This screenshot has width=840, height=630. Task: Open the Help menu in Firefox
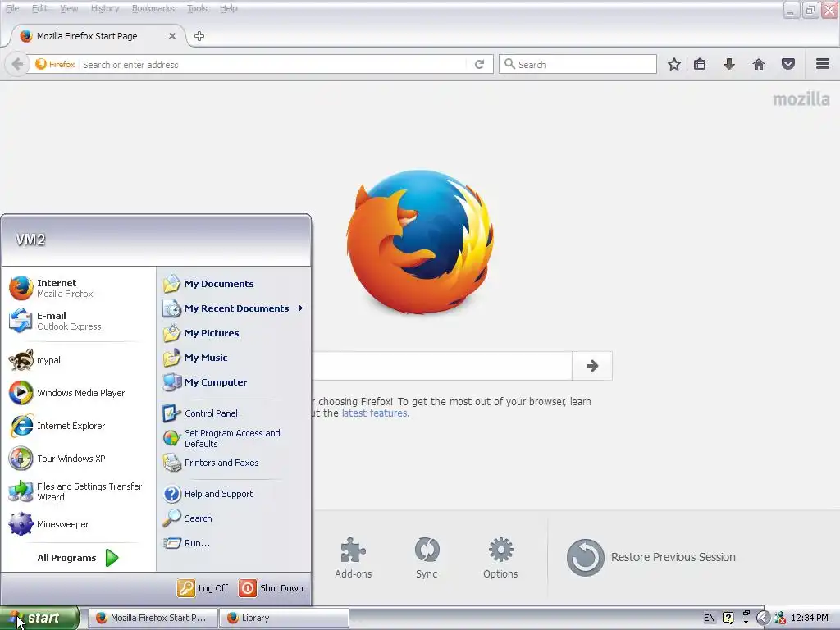[228, 8]
